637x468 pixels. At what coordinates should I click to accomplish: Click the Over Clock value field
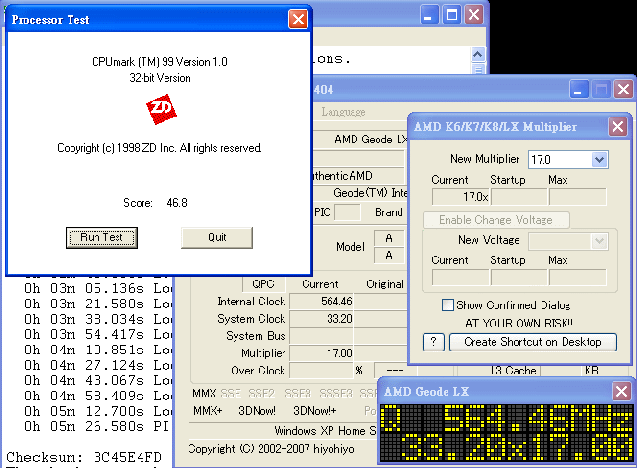[x=322, y=370]
